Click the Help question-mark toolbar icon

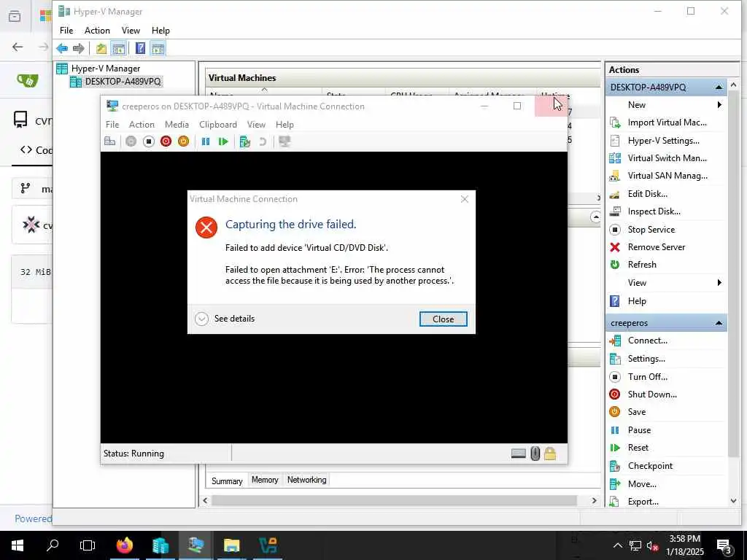click(141, 48)
